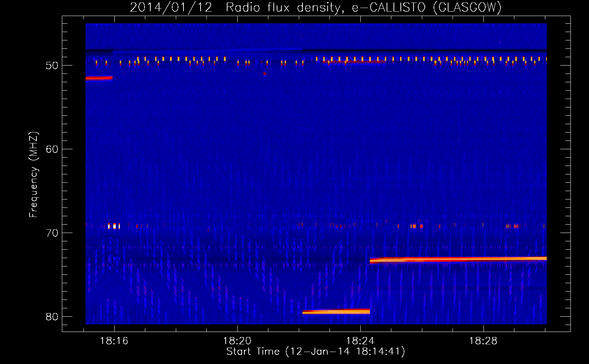Click the 18:24 time tick label
The height and width of the screenshot is (364, 589).
[x=360, y=341]
